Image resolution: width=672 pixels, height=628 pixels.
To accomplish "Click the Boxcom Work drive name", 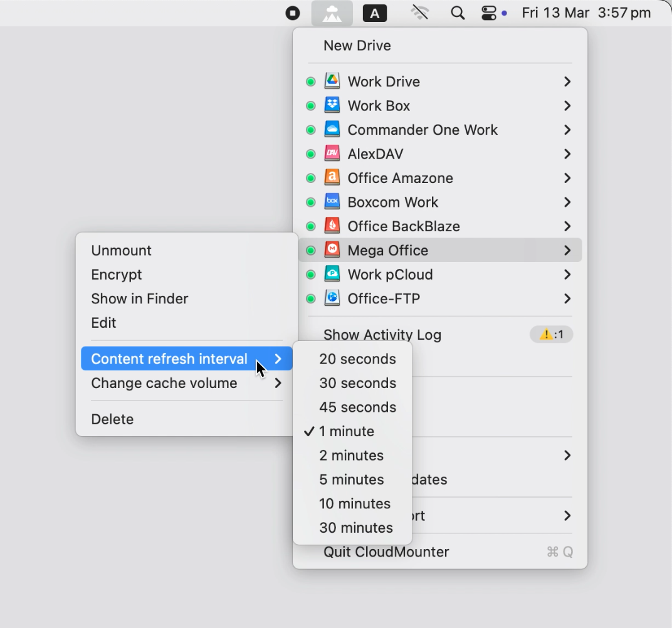I will click(x=393, y=202).
